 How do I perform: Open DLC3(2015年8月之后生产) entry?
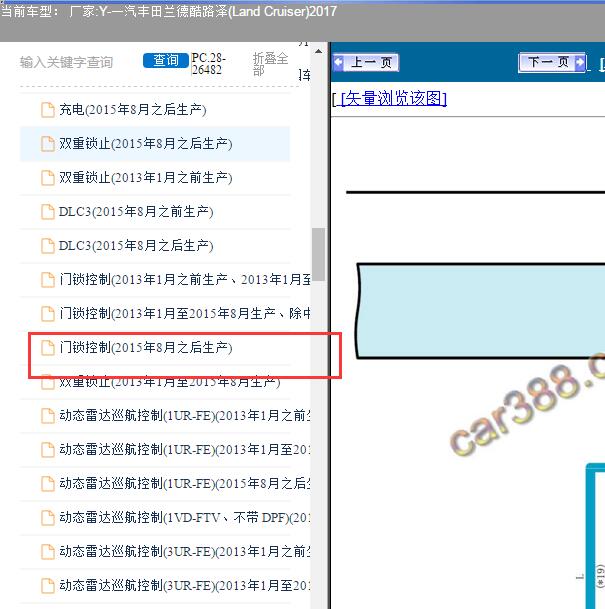(x=136, y=246)
